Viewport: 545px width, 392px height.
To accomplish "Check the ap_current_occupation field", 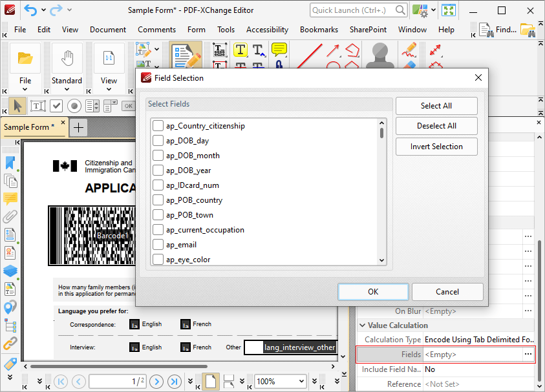I will tap(158, 230).
